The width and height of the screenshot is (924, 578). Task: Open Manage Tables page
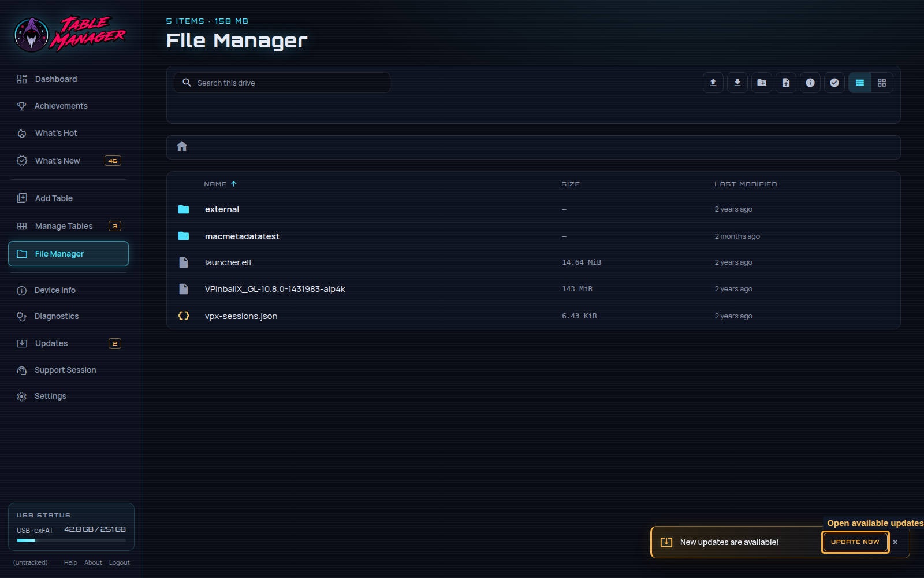pos(69,226)
